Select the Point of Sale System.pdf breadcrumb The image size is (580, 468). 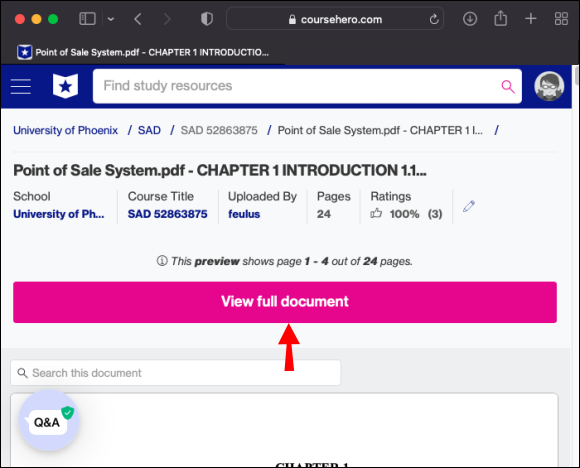(x=380, y=130)
